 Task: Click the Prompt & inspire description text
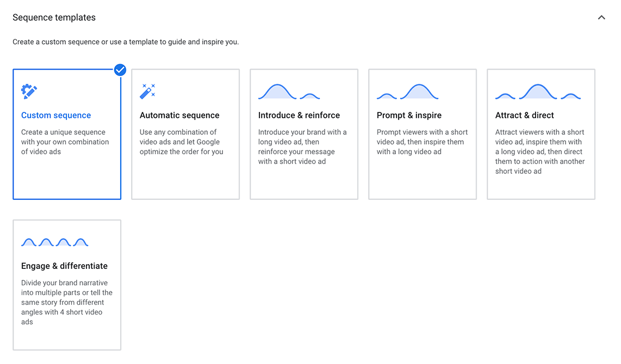(422, 142)
